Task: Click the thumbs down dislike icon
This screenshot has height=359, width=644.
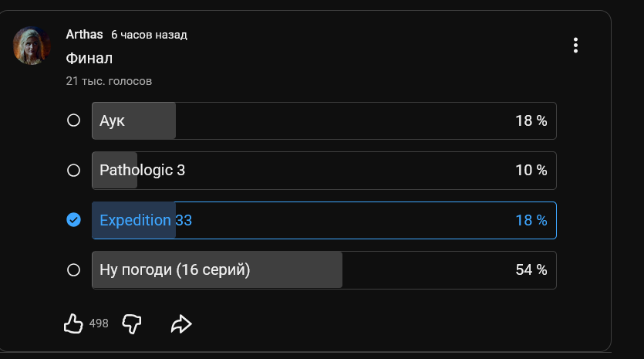Action: [132, 324]
